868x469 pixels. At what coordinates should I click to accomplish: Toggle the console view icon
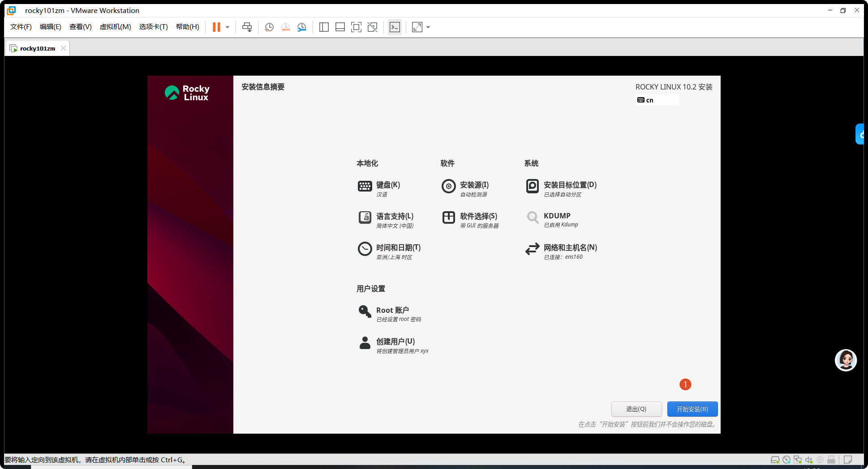[x=395, y=27]
